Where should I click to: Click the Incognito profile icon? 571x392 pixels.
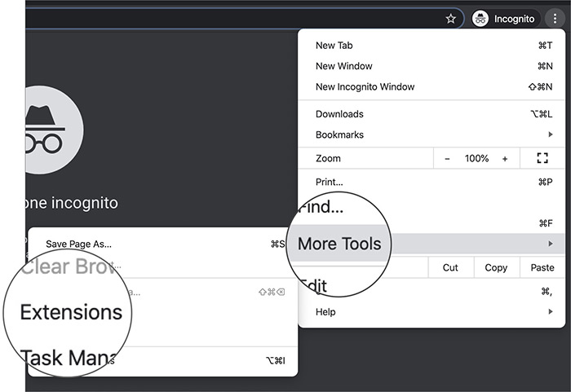(481, 19)
